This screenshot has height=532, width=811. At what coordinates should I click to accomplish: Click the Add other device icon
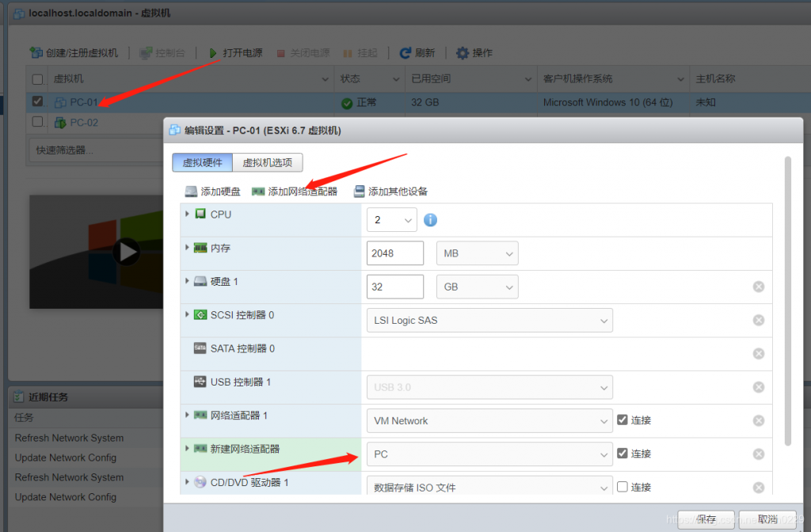[x=359, y=192]
